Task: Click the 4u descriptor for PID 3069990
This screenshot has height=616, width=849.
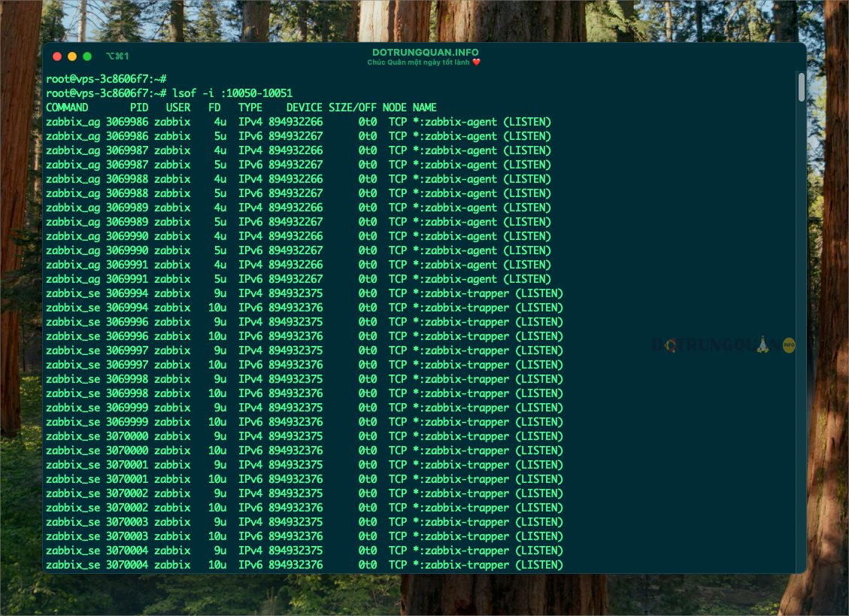Action: (x=220, y=236)
